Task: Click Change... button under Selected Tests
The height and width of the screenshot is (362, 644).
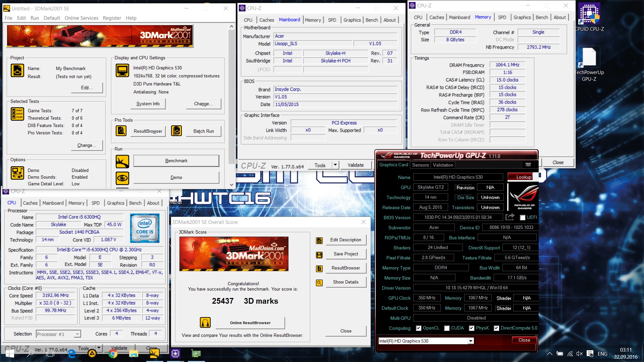Action: pos(87,145)
